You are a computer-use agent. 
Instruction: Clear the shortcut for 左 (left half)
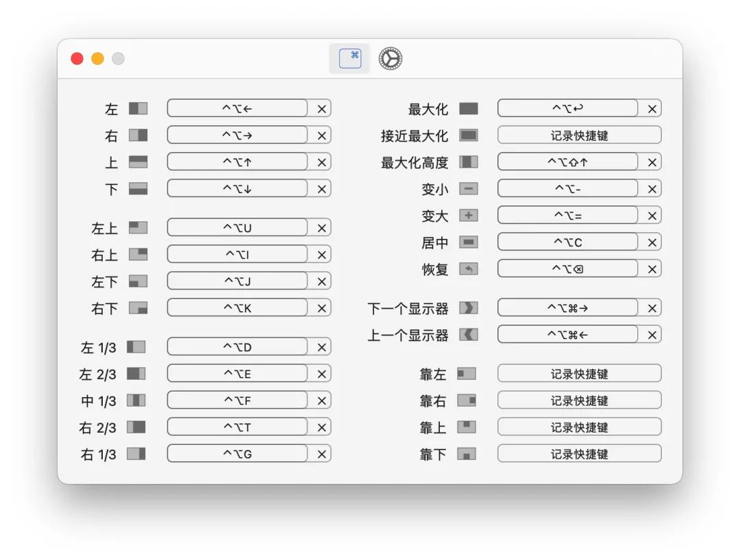coord(321,108)
